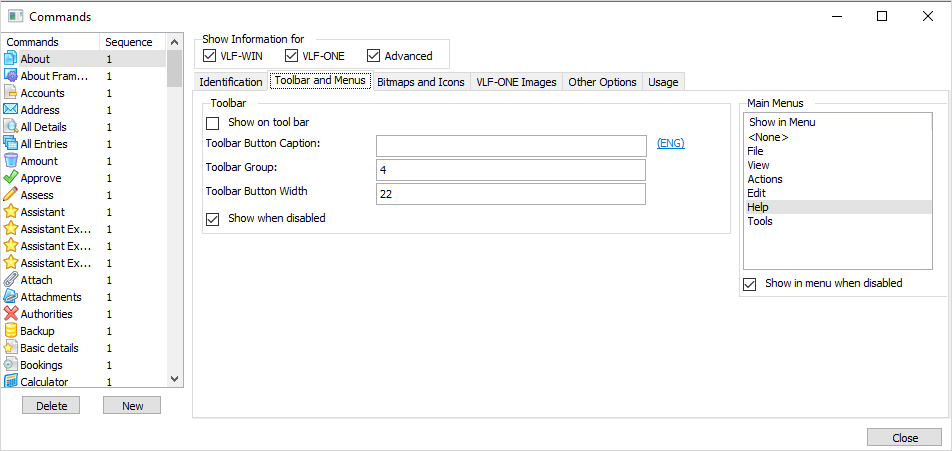Select the Backup database icon

click(x=11, y=331)
